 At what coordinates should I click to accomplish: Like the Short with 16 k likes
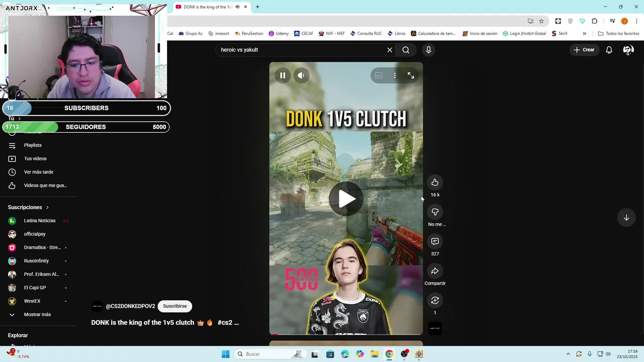435,183
